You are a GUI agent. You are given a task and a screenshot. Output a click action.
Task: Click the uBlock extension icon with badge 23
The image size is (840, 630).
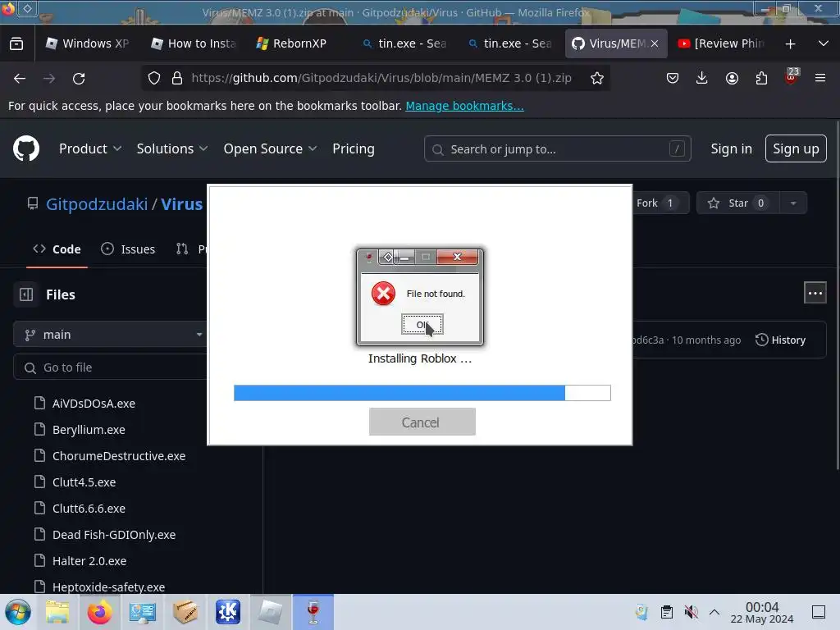click(792, 76)
